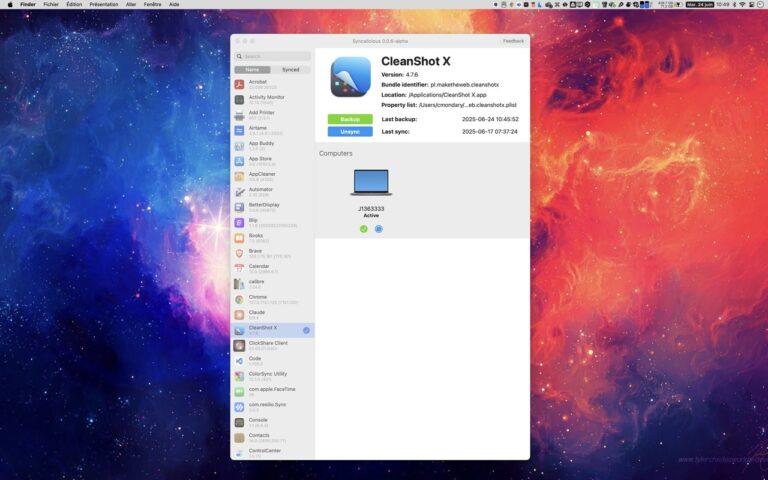768x480 pixels.
Task: Pick App Store from the app list
Action: tap(272, 161)
